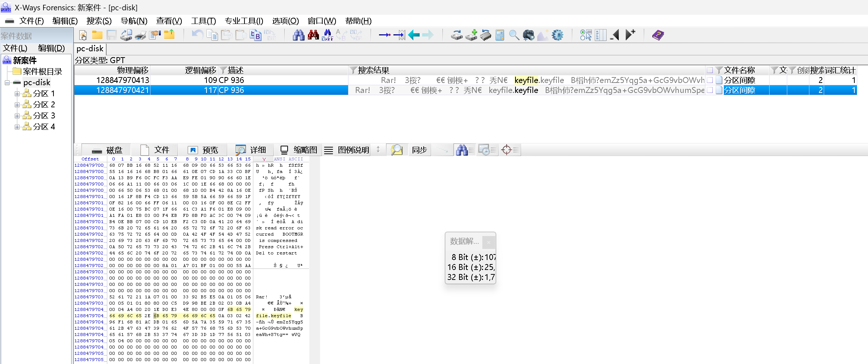Click the red binoculars search icon

(x=313, y=35)
